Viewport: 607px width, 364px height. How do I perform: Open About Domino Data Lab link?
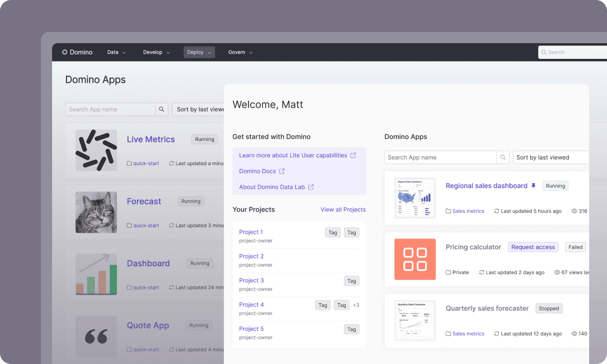[x=272, y=187]
